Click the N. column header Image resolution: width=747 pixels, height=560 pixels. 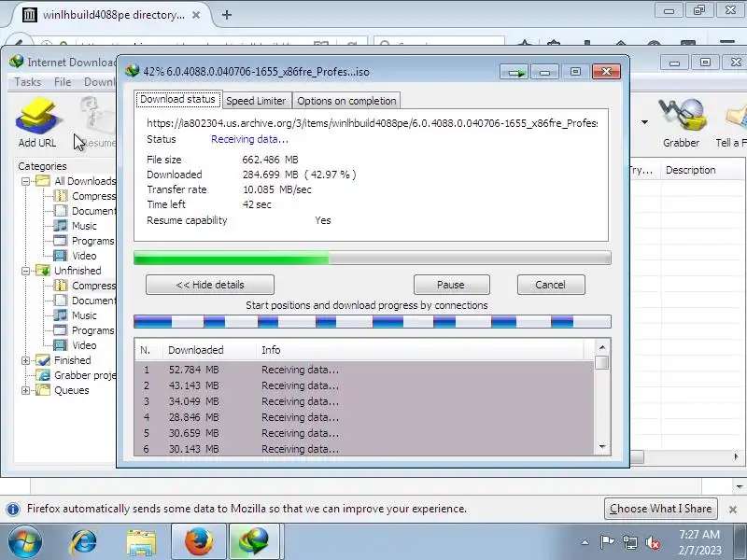148,350
